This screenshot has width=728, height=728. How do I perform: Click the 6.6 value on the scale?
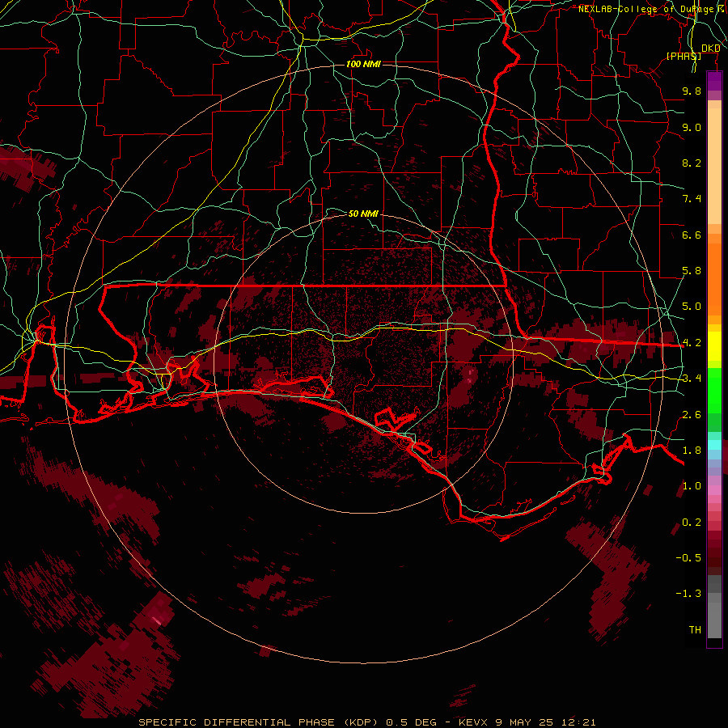tap(692, 235)
